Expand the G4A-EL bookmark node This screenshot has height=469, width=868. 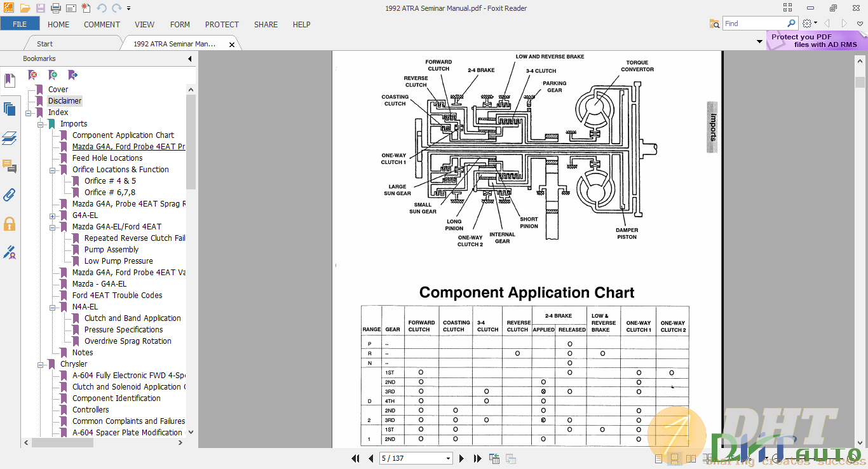(53, 215)
